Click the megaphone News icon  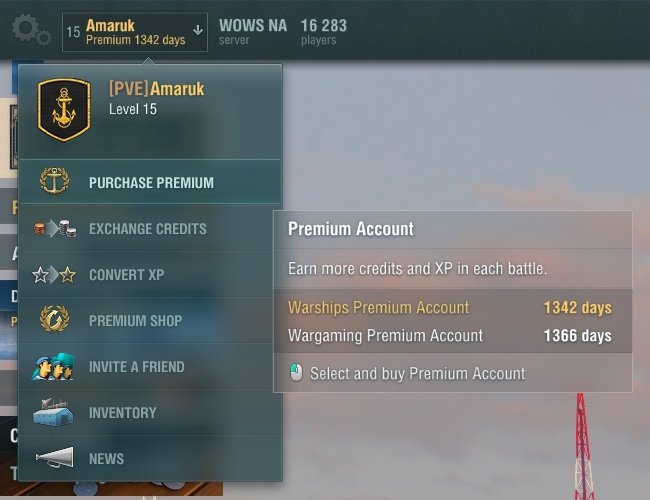click(55, 457)
